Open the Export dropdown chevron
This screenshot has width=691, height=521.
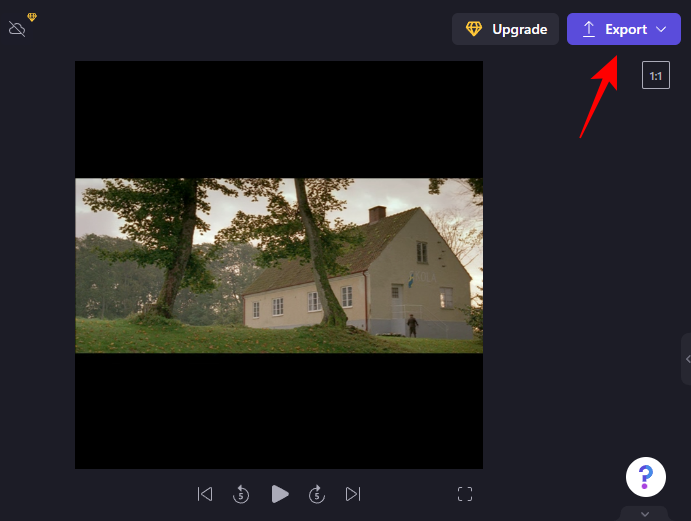661,29
